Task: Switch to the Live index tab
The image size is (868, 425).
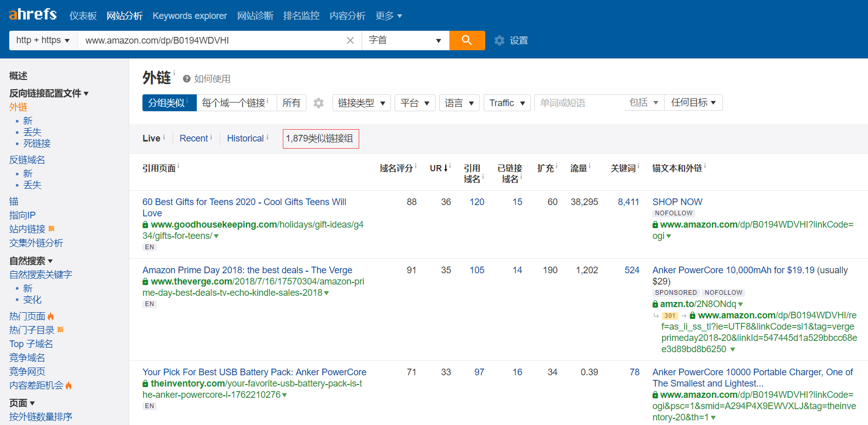Action: click(151, 138)
